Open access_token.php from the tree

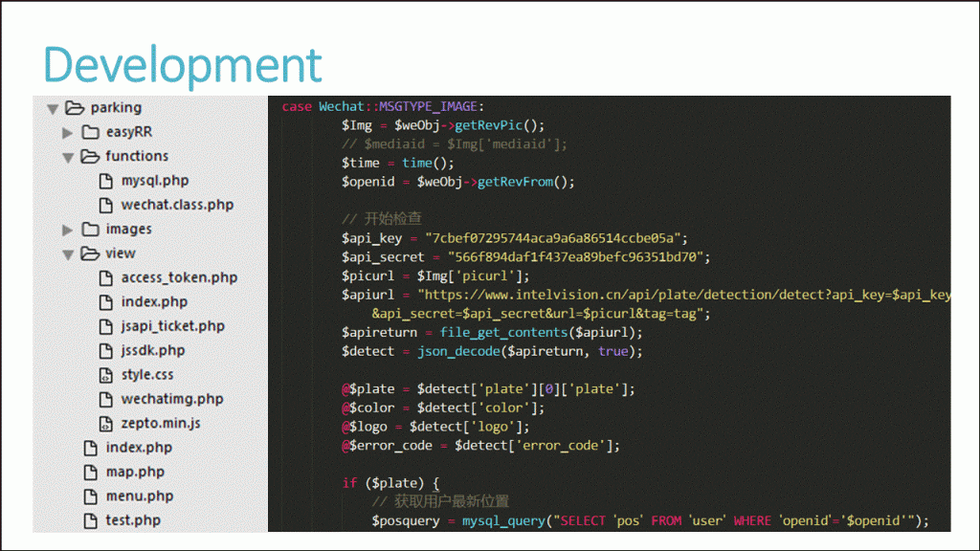pos(179,278)
